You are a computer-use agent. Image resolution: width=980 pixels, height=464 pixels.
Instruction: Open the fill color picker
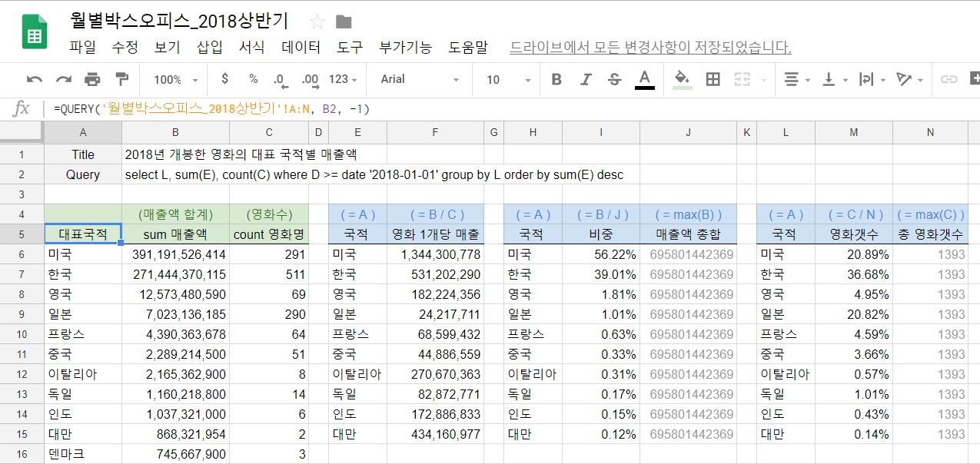pos(681,79)
